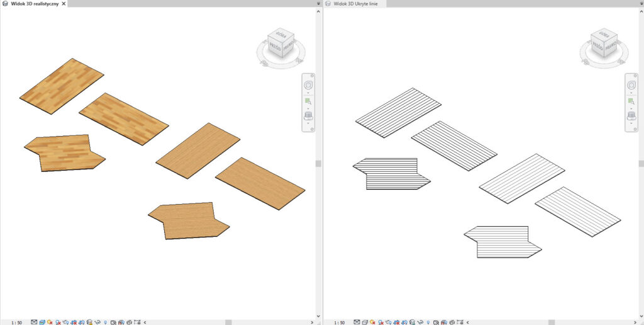Click the zoom region tool in the right navigation bar
This screenshot has height=325, width=644.
click(631, 101)
